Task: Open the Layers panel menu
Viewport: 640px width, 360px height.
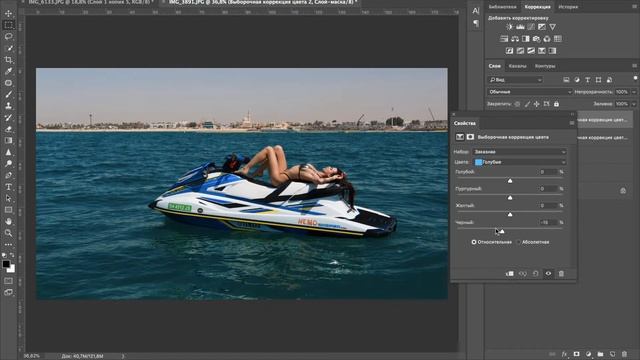Action: pos(634,66)
